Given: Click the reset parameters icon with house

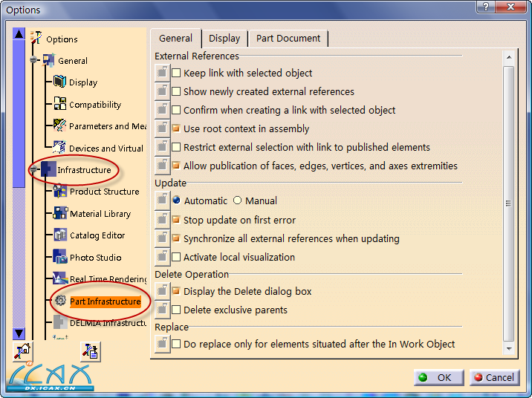Looking at the screenshot, I should (x=23, y=351).
